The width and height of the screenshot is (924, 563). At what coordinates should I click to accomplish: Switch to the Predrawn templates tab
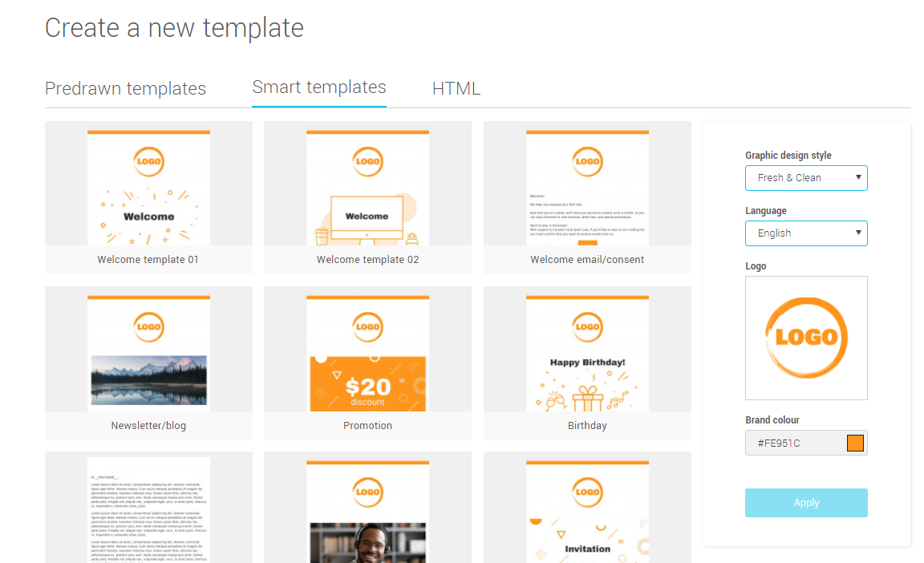pos(125,88)
